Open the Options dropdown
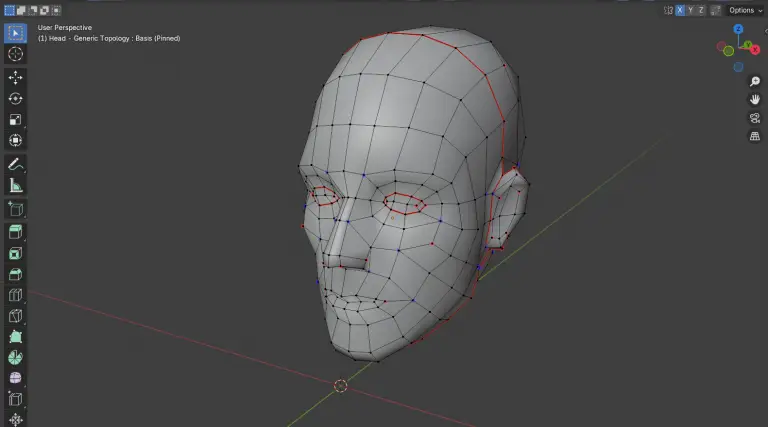768x427 pixels. tap(744, 10)
